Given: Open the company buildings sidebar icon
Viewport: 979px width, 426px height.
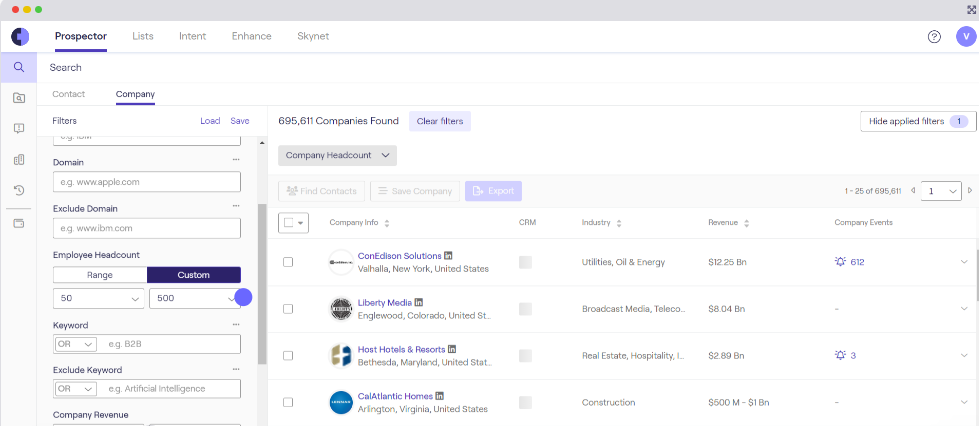Looking at the screenshot, I should click(19, 159).
